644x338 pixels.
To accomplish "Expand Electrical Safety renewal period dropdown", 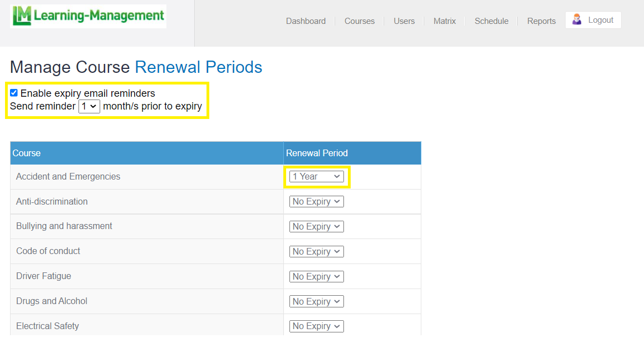I will click(316, 326).
